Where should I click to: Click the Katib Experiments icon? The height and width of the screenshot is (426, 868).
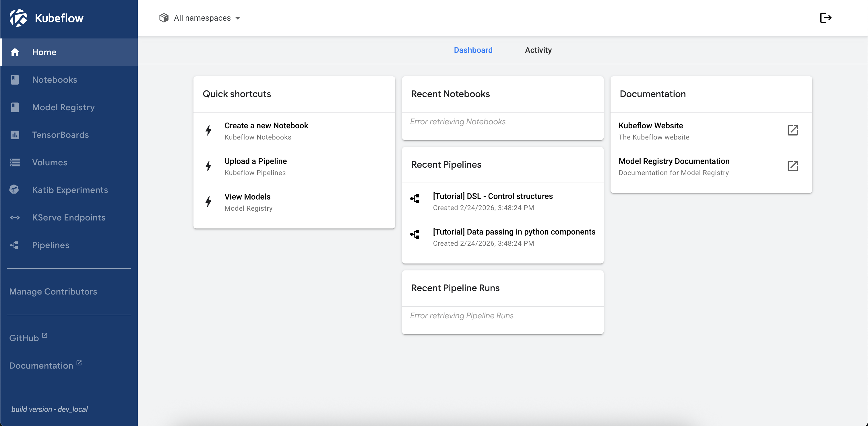pyautogui.click(x=14, y=189)
